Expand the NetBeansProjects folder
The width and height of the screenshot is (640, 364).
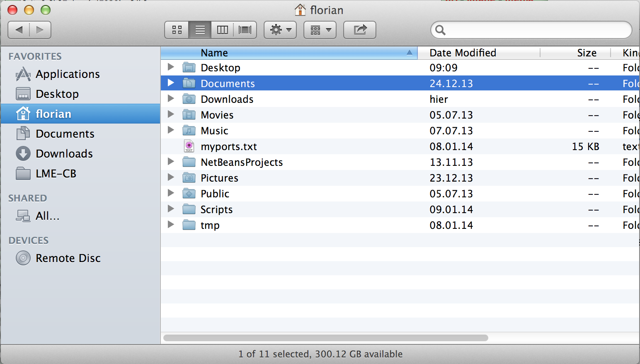coord(171,162)
